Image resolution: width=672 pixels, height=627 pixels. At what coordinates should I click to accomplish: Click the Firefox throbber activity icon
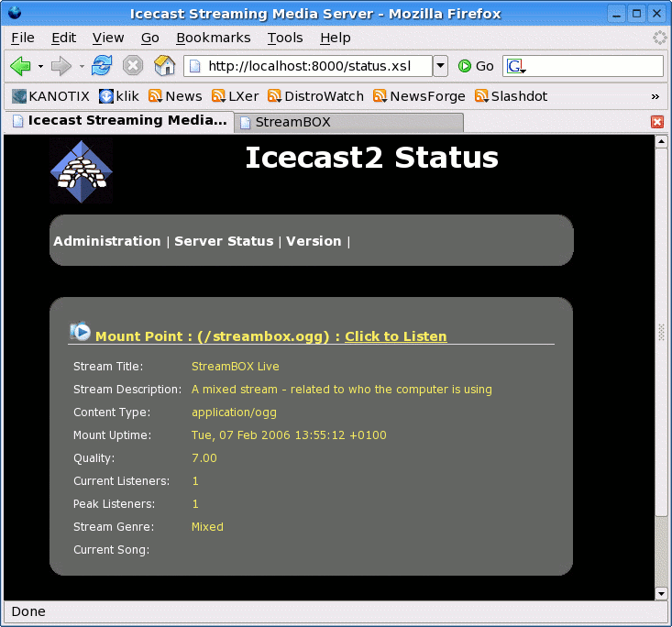pyautogui.click(x=659, y=38)
